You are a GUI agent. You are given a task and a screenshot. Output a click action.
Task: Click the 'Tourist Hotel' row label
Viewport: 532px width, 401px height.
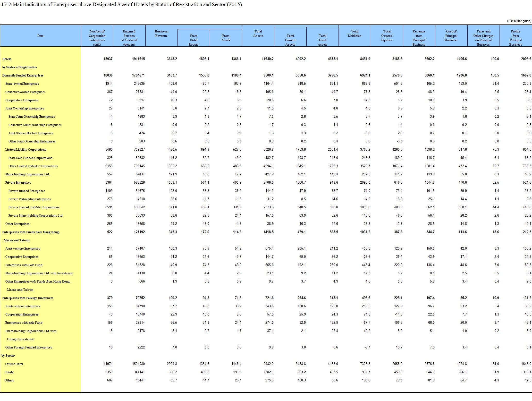pyautogui.click(x=14, y=364)
